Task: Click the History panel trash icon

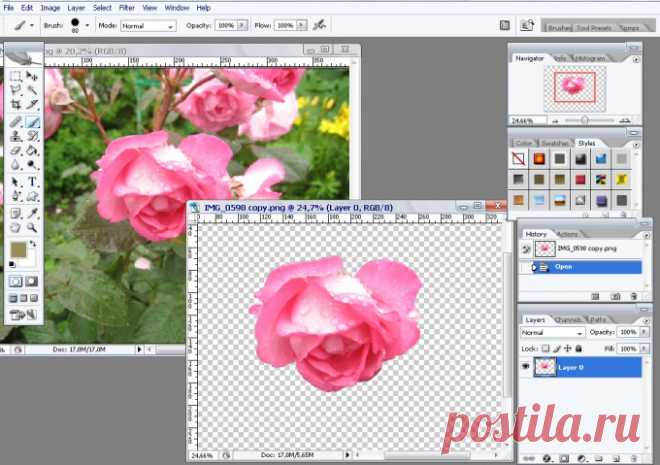Action: 634,297
